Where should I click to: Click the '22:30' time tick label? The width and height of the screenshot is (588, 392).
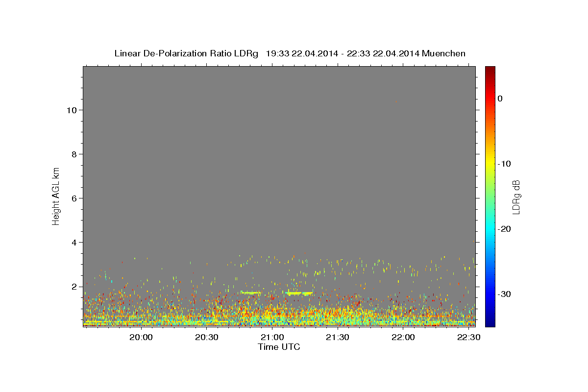click(x=468, y=338)
